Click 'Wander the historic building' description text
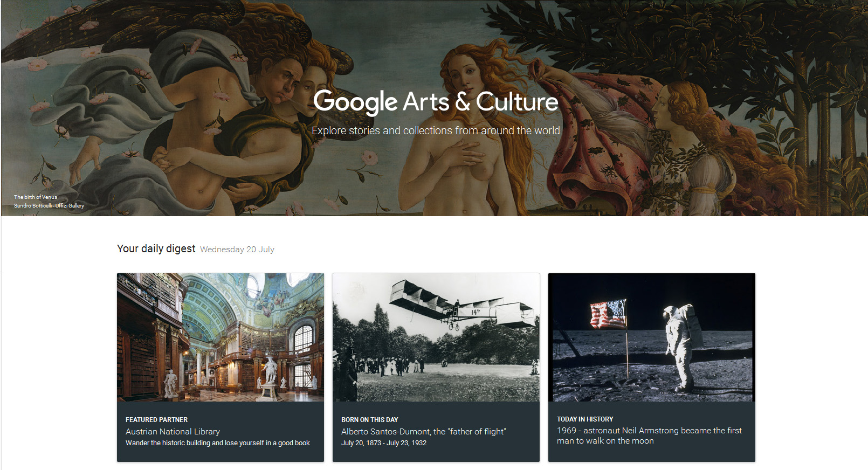 217,443
